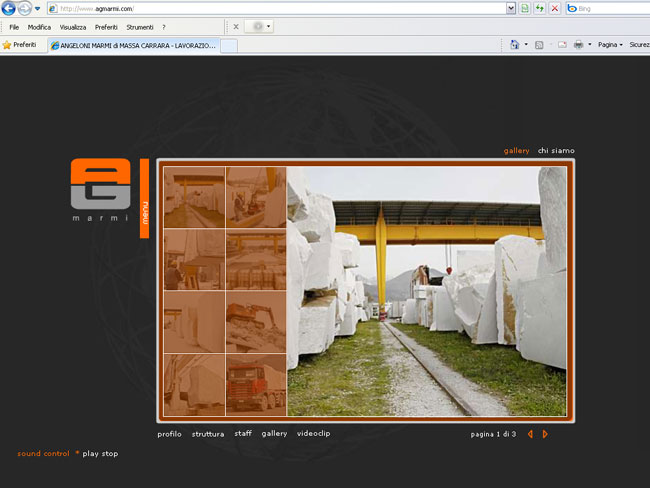The height and width of the screenshot is (488, 650).
Task: Refresh the page with green arrows icon
Action: point(540,8)
